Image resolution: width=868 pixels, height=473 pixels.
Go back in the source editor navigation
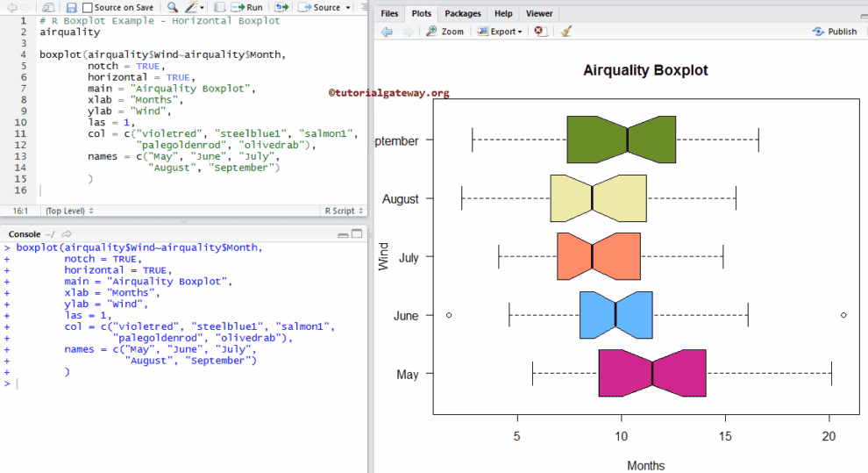tap(11, 7)
